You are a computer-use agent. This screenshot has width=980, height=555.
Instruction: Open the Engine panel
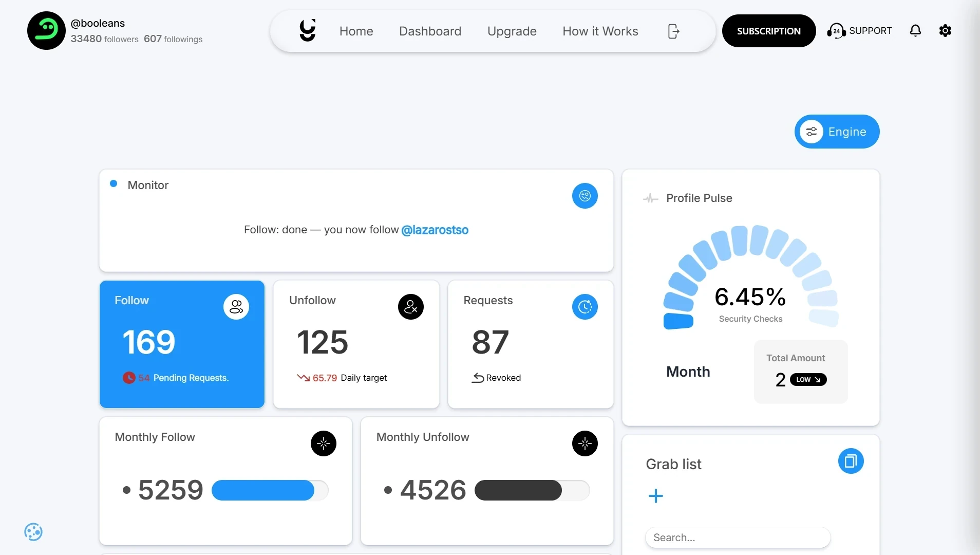point(837,132)
